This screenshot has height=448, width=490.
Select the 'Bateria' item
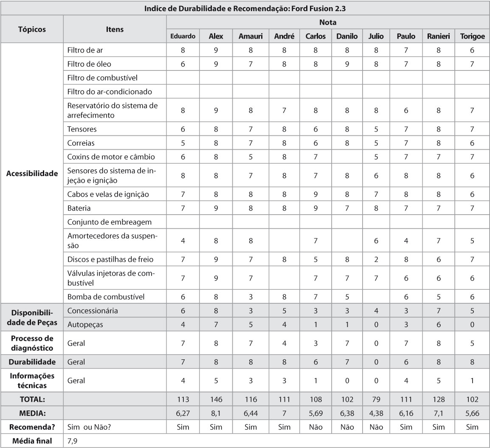pyautogui.click(x=79, y=208)
